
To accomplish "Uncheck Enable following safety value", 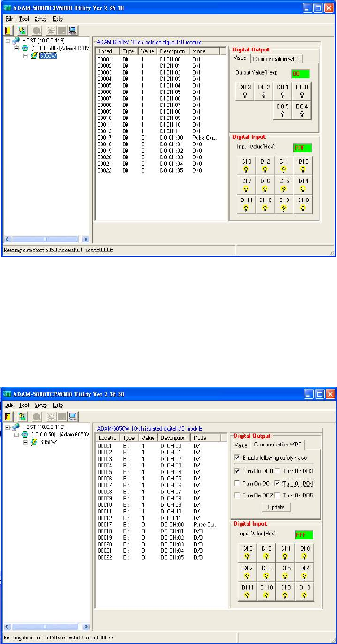I will (237, 457).
